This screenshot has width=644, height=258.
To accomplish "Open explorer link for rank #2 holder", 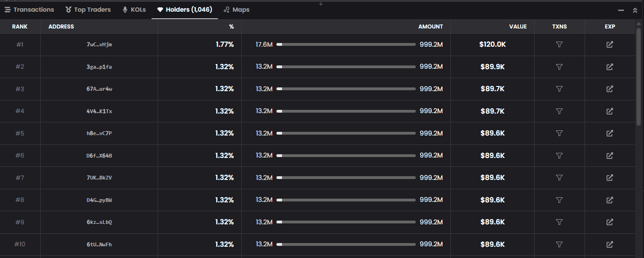I will click(x=609, y=67).
